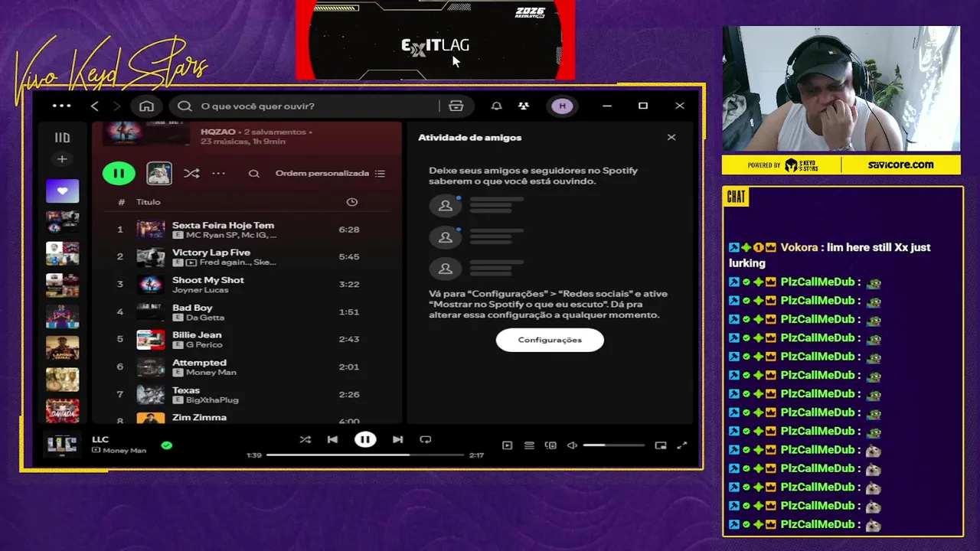Select track 'Attempted'
Image resolution: width=980 pixels, height=551 pixels.
[x=199, y=363]
